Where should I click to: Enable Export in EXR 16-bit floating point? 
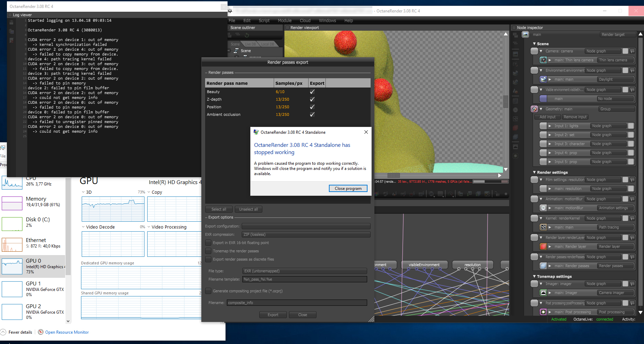[x=208, y=243]
